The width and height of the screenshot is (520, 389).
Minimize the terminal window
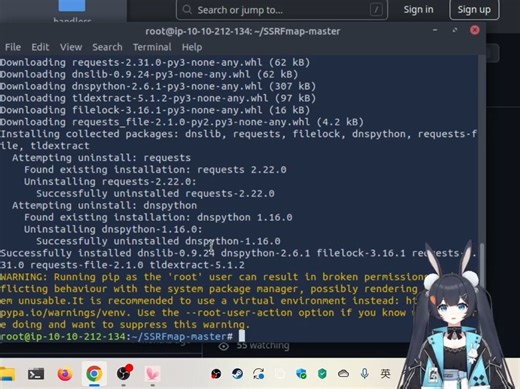435,30
